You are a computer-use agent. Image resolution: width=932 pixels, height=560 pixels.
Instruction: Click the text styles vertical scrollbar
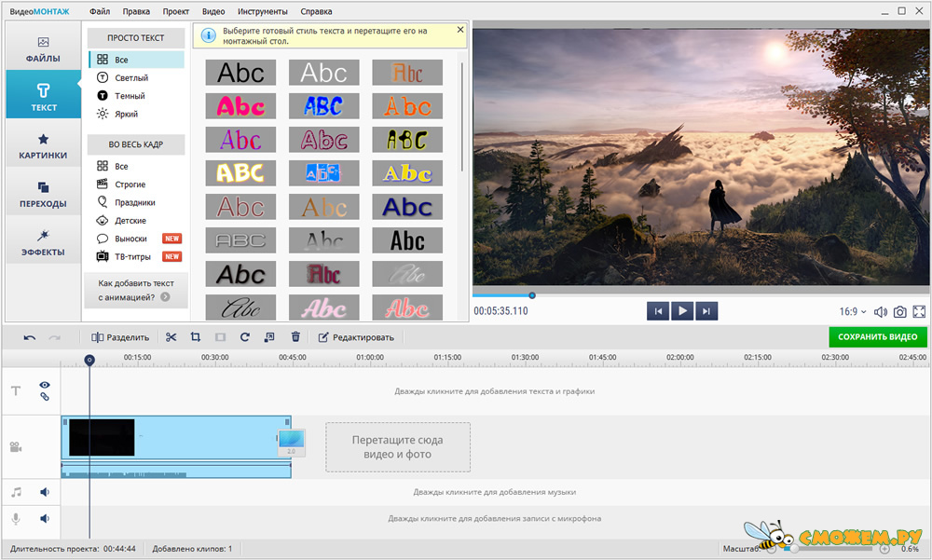pos(462,116)
